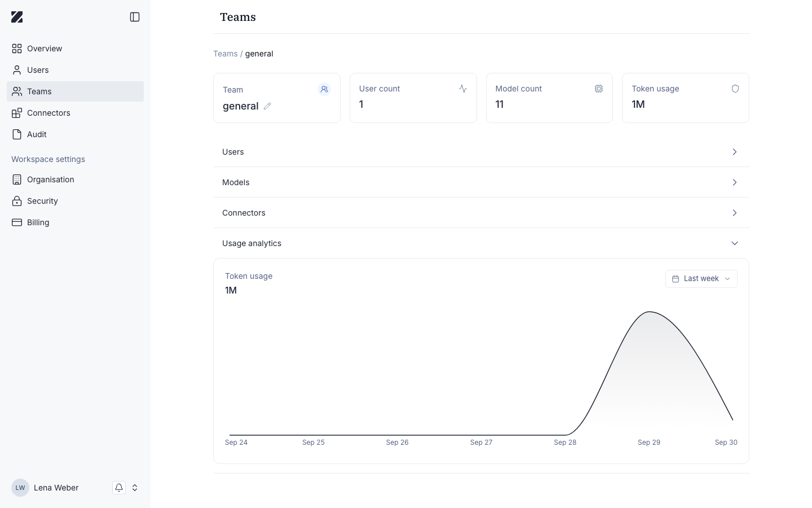Click the Teams page heading
The width and height of the screenshot is (812, 508).
tap(238, 17)
